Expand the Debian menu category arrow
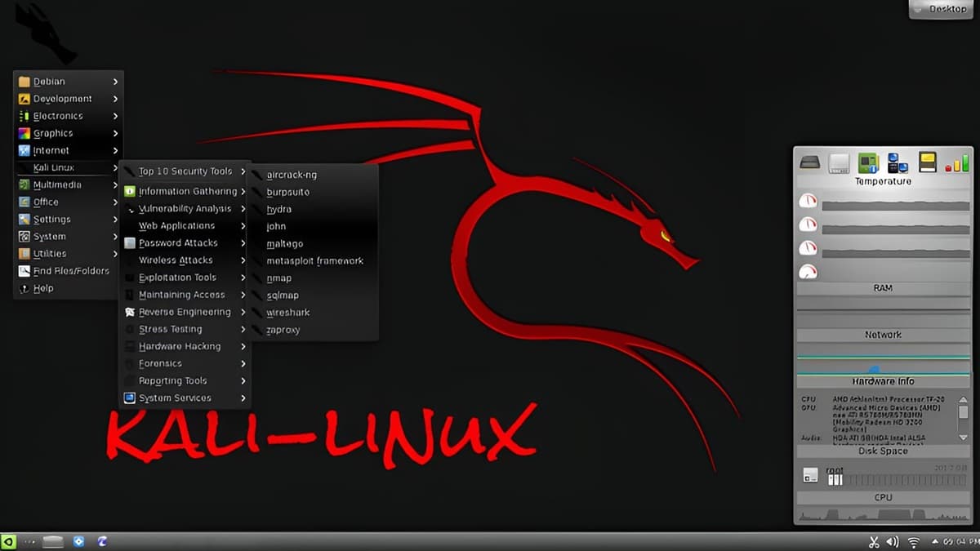 click(115, 82)
